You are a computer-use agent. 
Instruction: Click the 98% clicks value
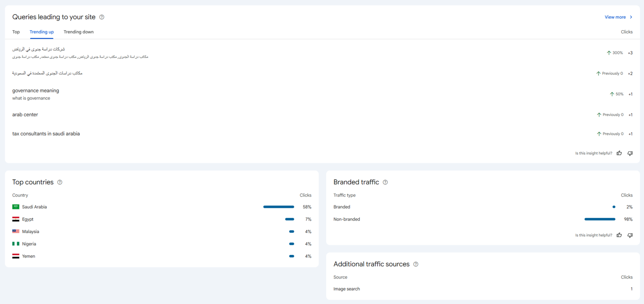coord(628,219)
